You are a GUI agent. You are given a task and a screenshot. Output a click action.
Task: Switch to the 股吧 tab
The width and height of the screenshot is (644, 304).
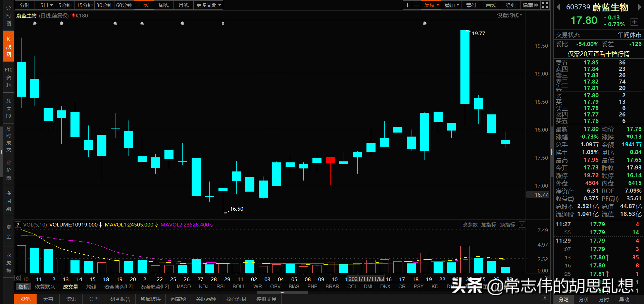pyautogui.click(x=25, y=299)
